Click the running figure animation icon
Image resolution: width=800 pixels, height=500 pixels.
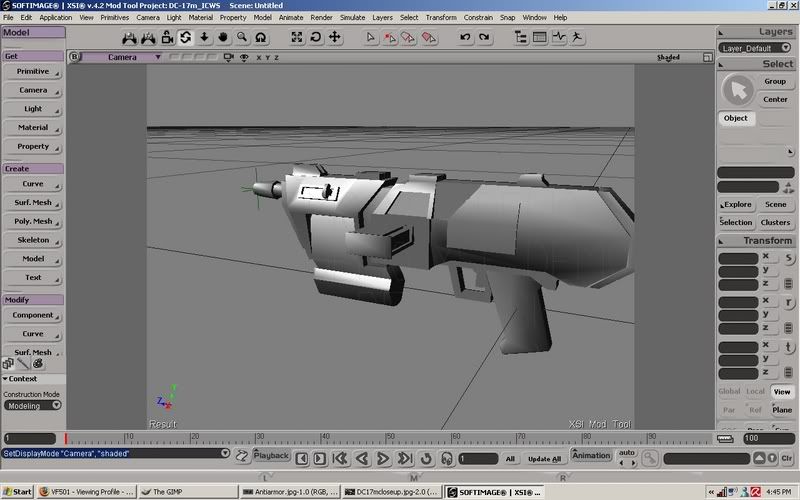(577, 37)
